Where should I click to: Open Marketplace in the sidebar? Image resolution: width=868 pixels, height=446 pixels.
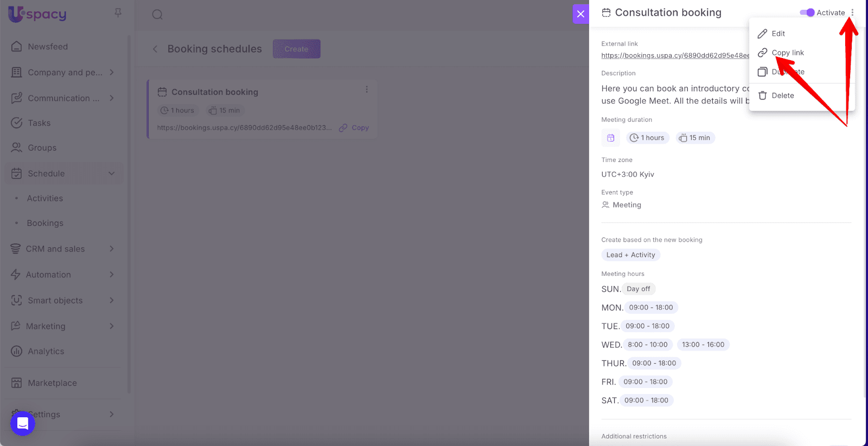pyautogui.click(x=52, y=383)
